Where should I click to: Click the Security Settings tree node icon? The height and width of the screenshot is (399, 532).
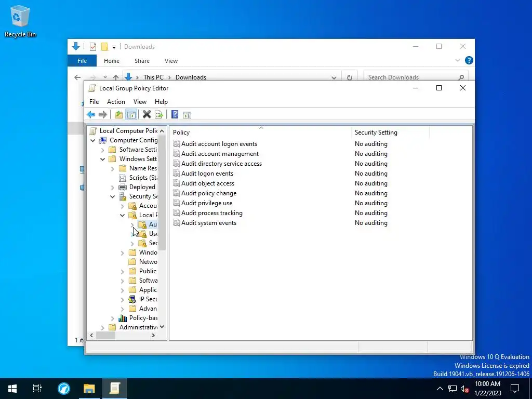(x=123, y=196)
